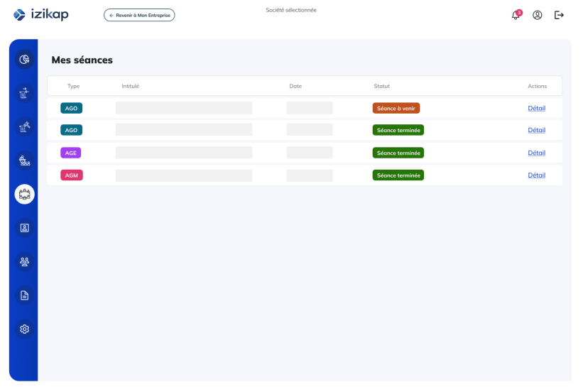Viewport: 583px width, 392px height.
Task: Open Détail link for the AGE session
Action: coord(536,153)
